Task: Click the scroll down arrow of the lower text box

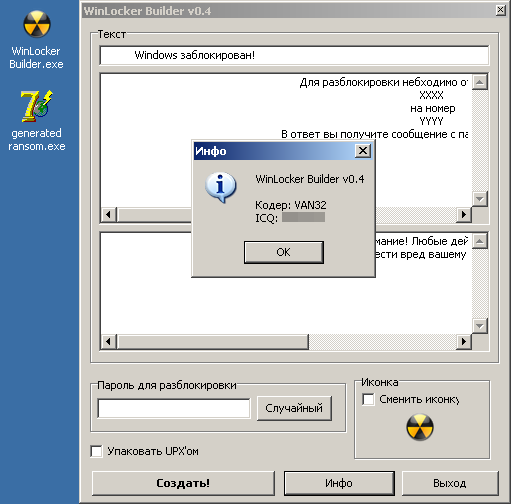Action: point(480,326)
